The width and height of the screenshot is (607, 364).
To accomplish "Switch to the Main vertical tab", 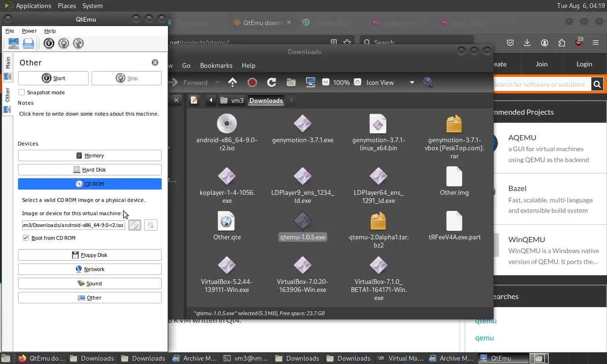I will click(8, 68).
